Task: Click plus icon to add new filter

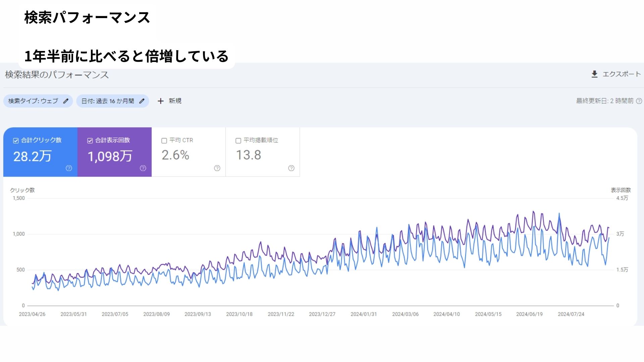Action: pyautogui.click(x=161, y=101)
